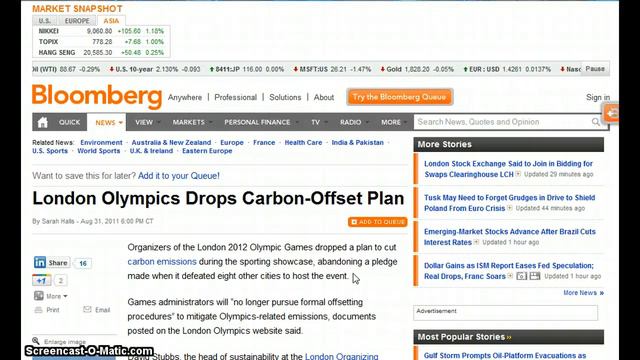Click the HANG SENG index row
Image resolution: width=640 pixels, height=360 pixels.
(101, 52)
